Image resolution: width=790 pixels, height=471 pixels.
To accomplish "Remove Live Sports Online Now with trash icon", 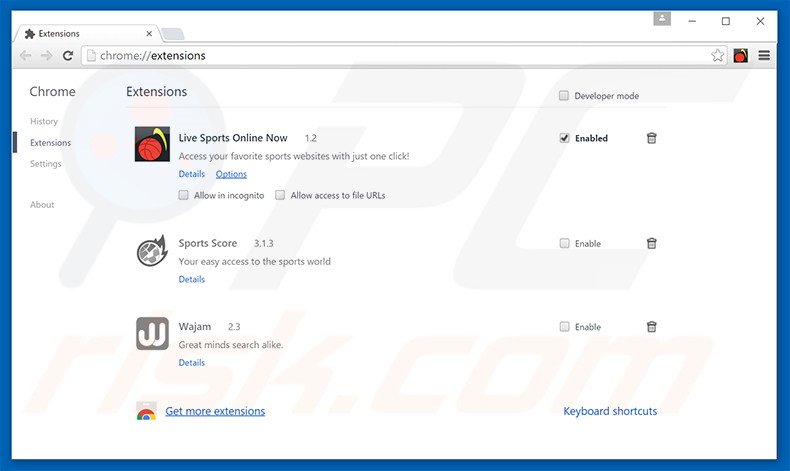I will (651, 138).
